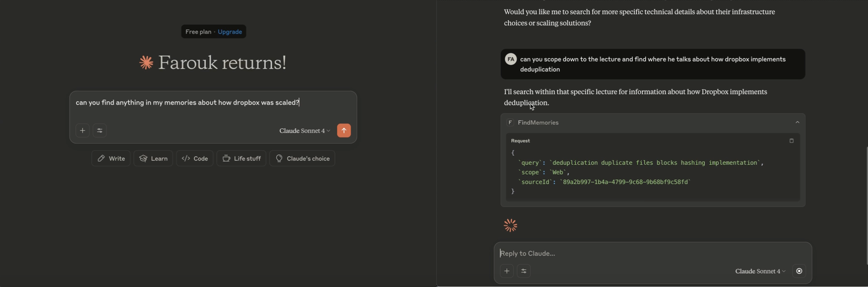
Task: Click the 'Free plan' label
Action: (198, 32)
